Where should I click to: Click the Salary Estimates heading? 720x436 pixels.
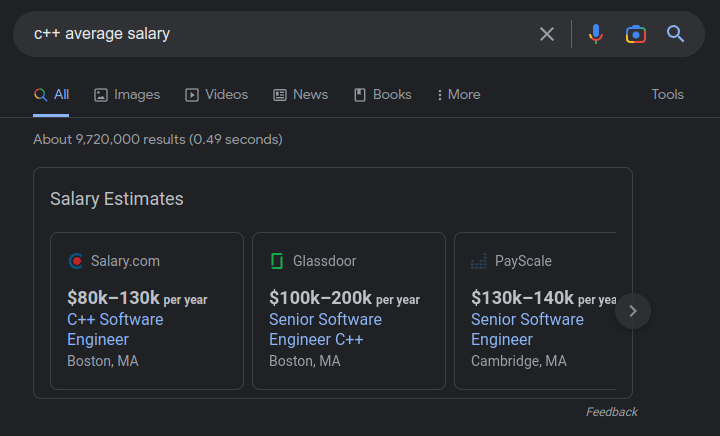pos(117,199)
